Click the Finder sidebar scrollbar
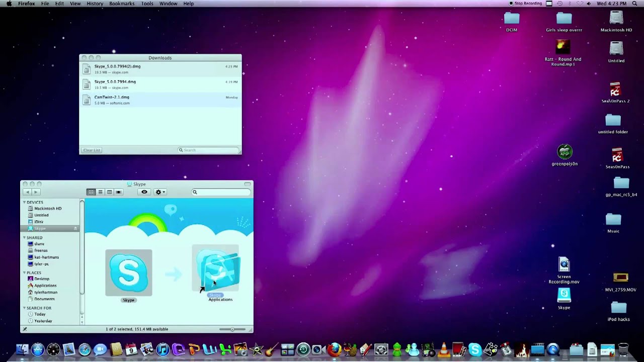644x362 pixels. pos(82,246)
